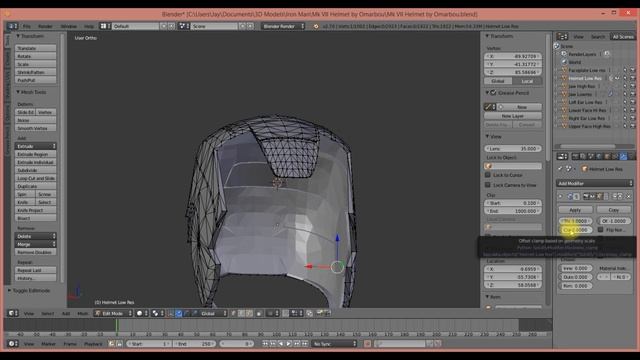Screen dimensions: 640x360
Task: Open the screen layout browse icon
Action: pyautogui.click(x=105, y=26)
